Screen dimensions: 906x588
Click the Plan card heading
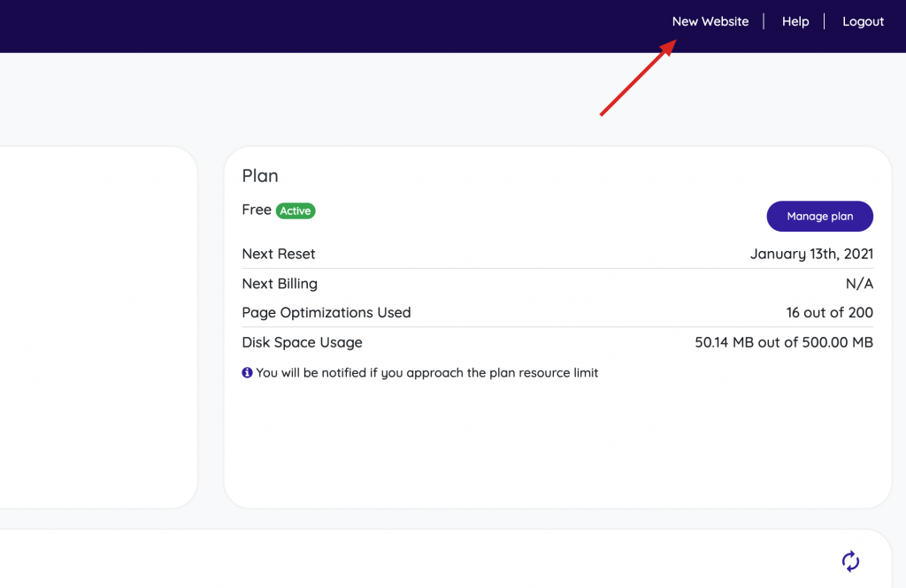coord(260,176)
